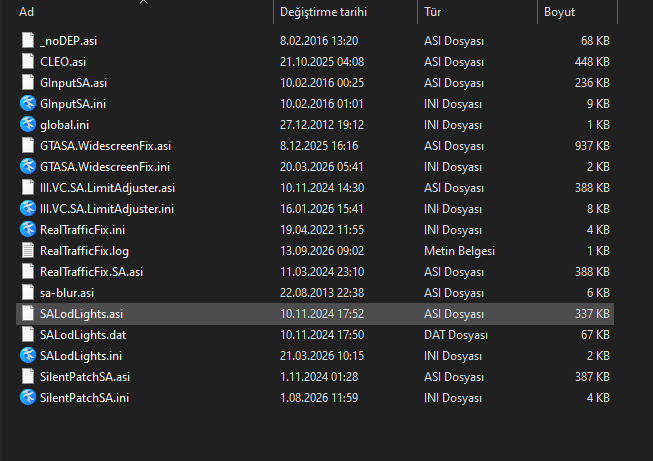Select the file name III.VC.SA.LimitAdjuster.asi

tap(107, 188)
